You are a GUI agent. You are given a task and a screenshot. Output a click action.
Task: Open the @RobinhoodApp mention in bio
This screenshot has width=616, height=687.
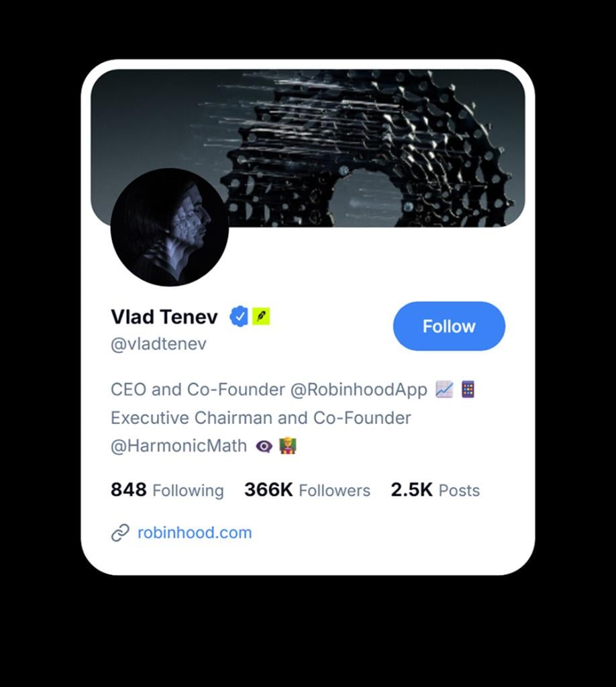[358, 390]
